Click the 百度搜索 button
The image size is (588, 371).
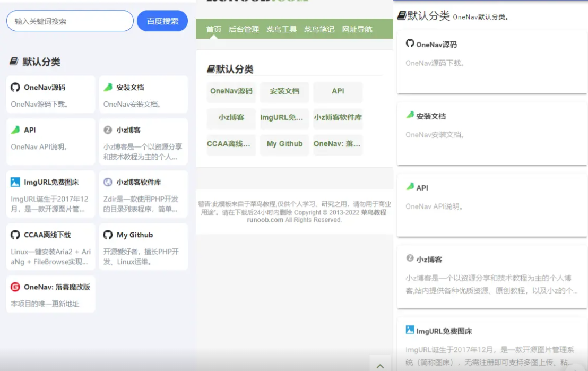tap(162, 21)
